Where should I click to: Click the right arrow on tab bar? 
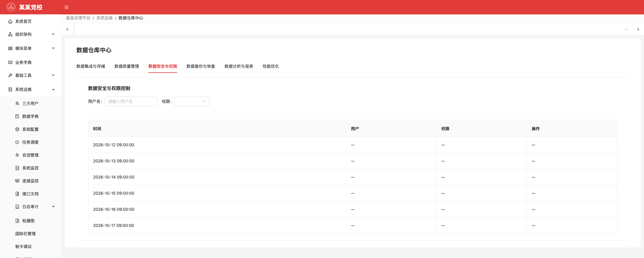(x=638, y=29)
